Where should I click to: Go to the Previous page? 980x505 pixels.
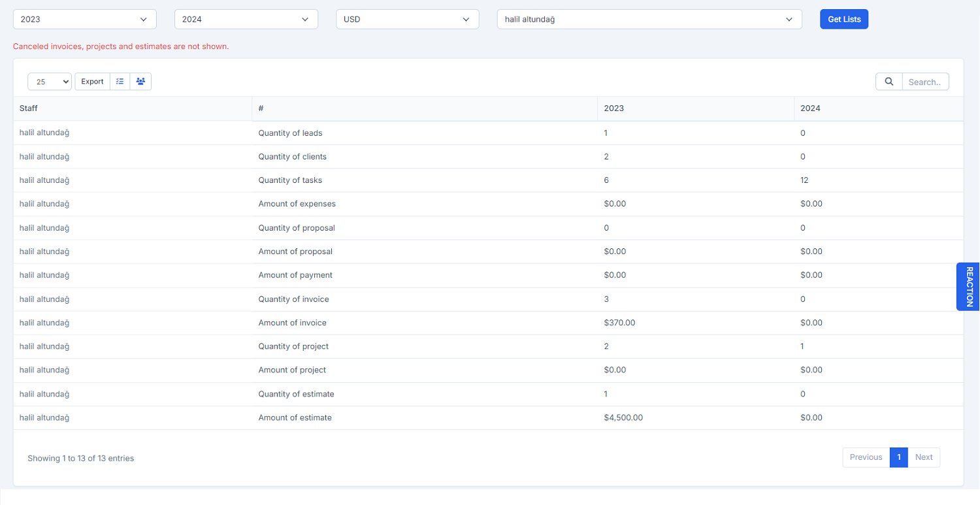(866, 457)
